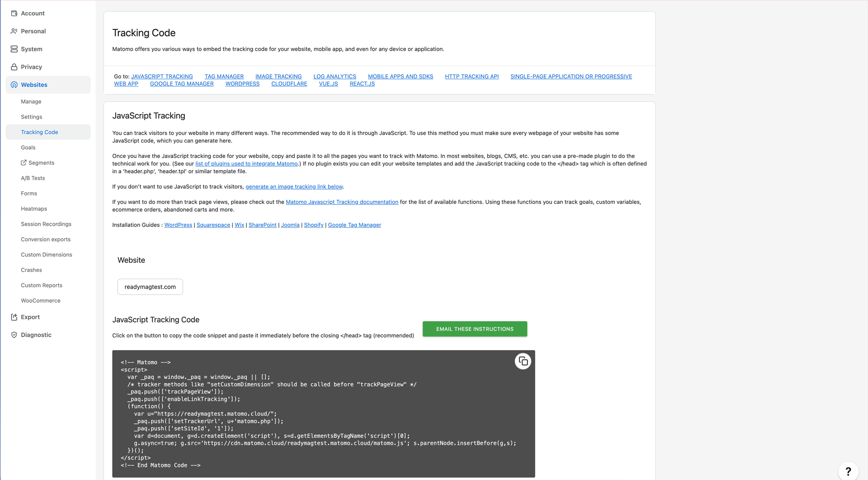The width and height of the screenshot is (868, 480).
Task: Open the readymagtest.com website selector
Action: point(150,287)
